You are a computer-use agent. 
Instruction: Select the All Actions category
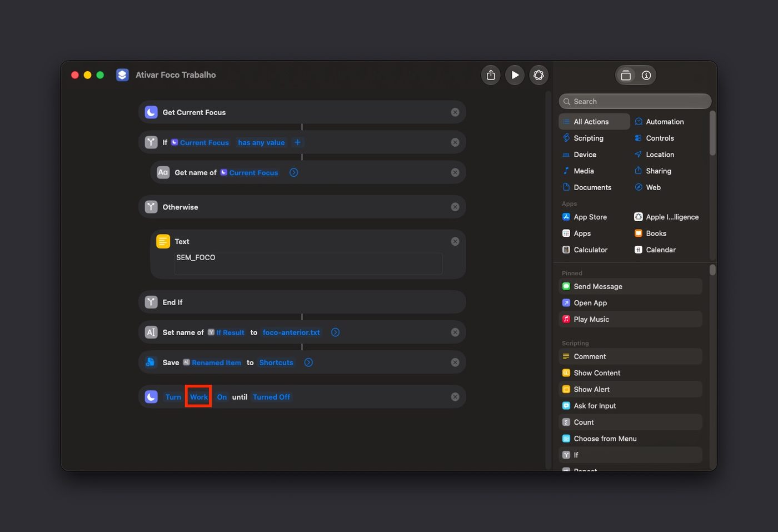pyautogui.click(x=594, y=122)
